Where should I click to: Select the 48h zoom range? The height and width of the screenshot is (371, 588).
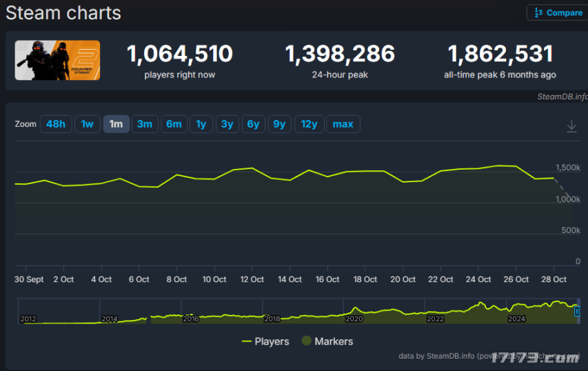pos(56,124)
